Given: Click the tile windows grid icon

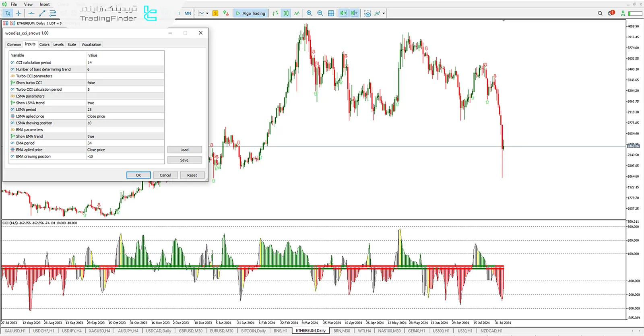Looking at the screenshot, I should point(331,13).
